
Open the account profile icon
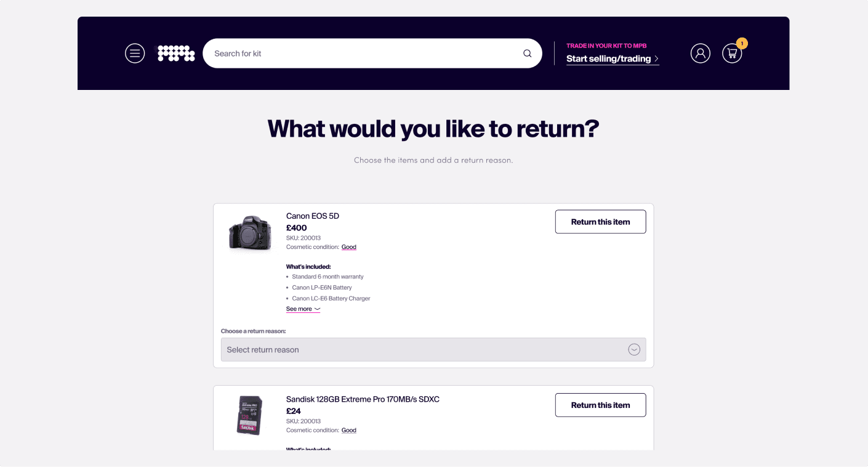(701, 53)
